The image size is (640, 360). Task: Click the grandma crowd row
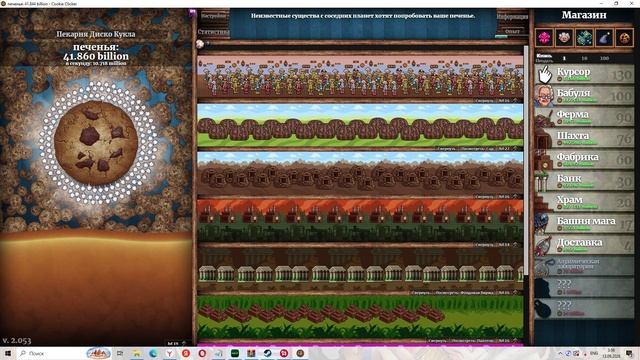360,77
